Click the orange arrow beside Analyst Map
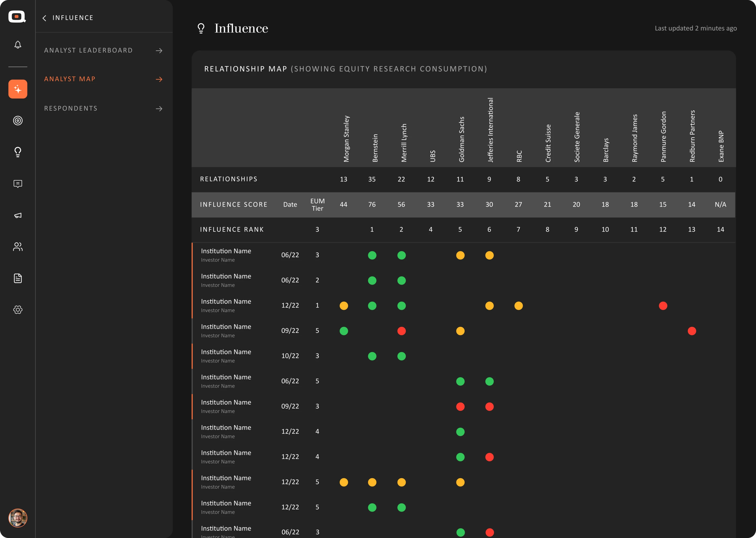This screenshot has height=538, width=756. point(159,79)
